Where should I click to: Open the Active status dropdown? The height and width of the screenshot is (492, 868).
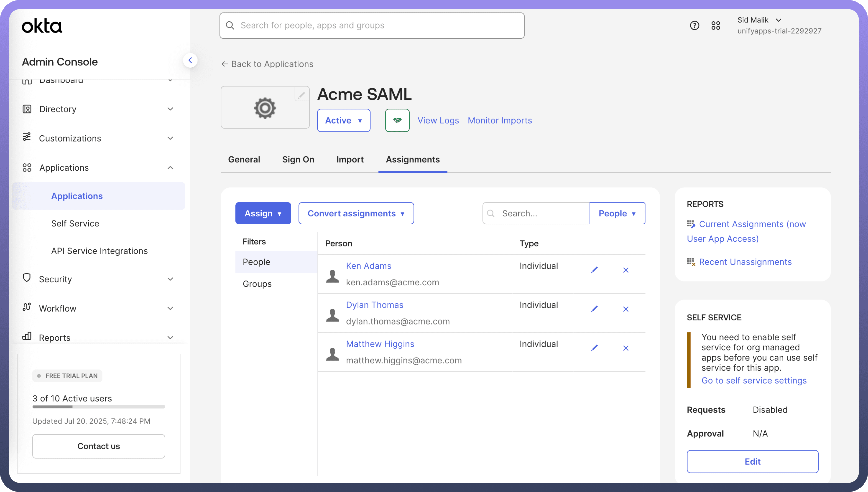coord(343,120)
